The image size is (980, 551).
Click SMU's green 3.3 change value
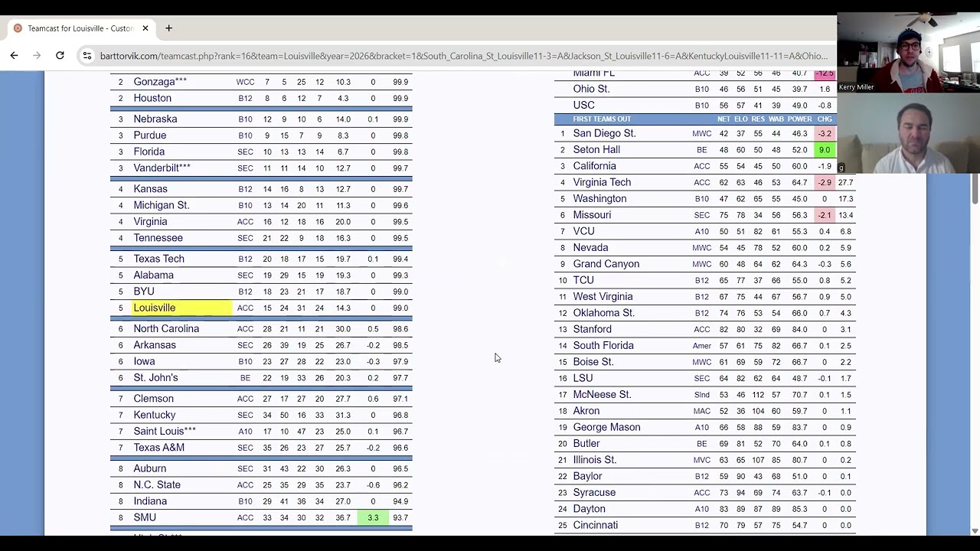point(373,518)
